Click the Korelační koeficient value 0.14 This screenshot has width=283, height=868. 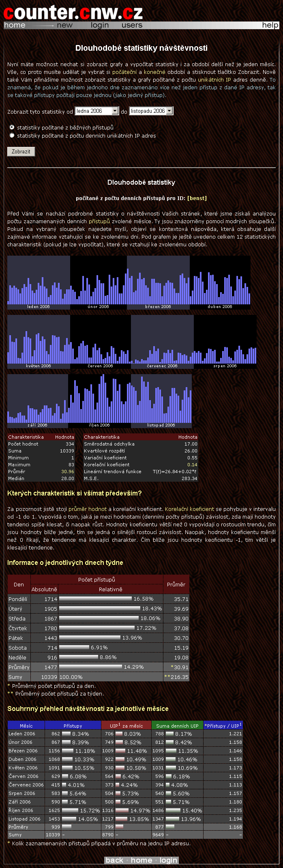click(x=192, y=465)
